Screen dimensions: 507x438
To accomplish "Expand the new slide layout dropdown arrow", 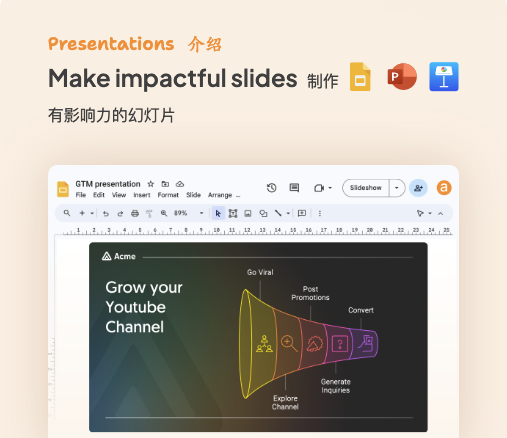I will (92, 213).
